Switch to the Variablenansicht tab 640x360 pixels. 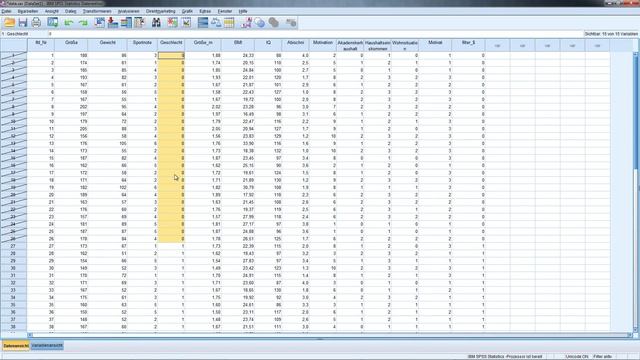(x=47, y=346)
